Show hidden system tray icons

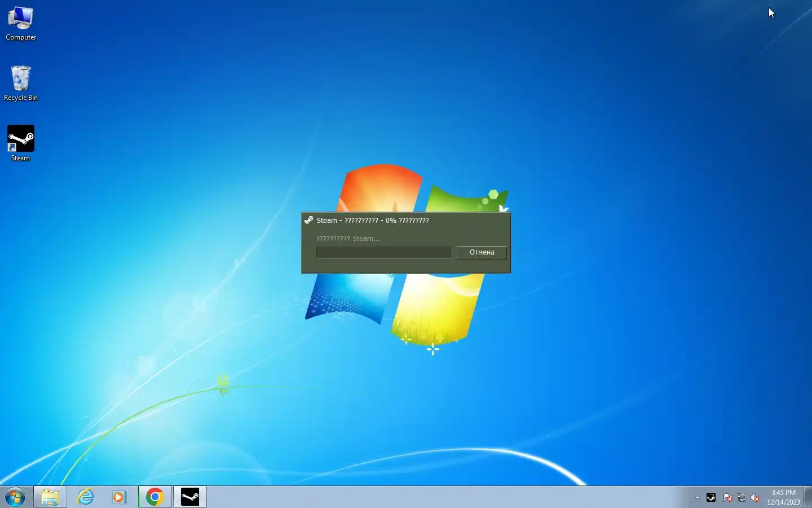(x=698, y=498)
